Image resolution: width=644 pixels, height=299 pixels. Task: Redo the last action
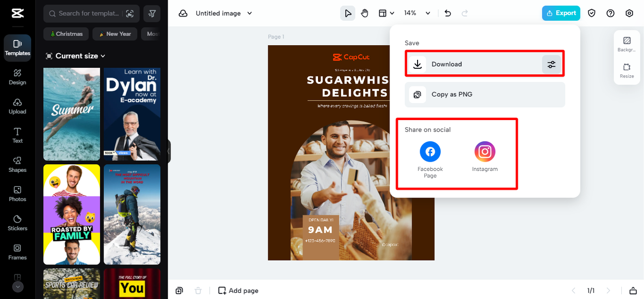pyautogui.click(x=464, y=13)
